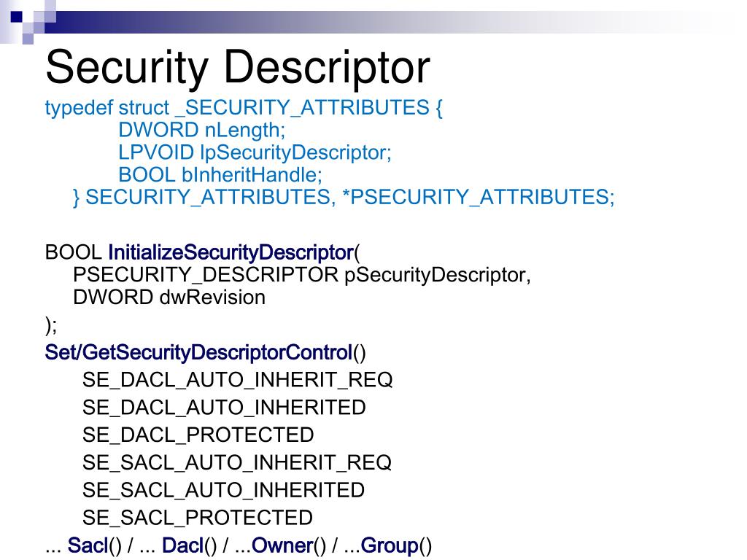Image resolution: width=747 pixels, height=560 pixels.
Task: Click the SE_SACL_AUTO_INHERITED flag
Action: [x=223, y=490]
